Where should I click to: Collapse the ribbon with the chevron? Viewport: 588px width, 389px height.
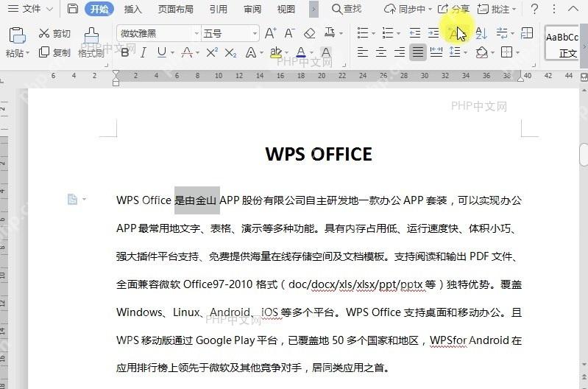(573, 8)
